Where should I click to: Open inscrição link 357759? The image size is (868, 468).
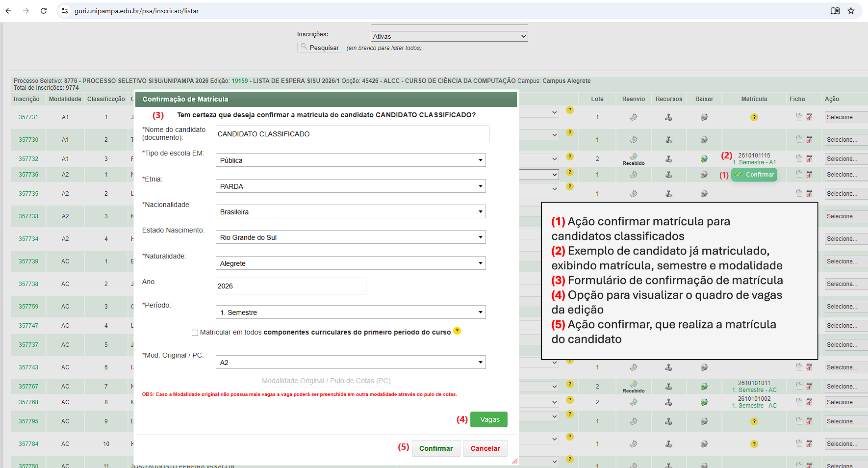[x=28, y=307]
